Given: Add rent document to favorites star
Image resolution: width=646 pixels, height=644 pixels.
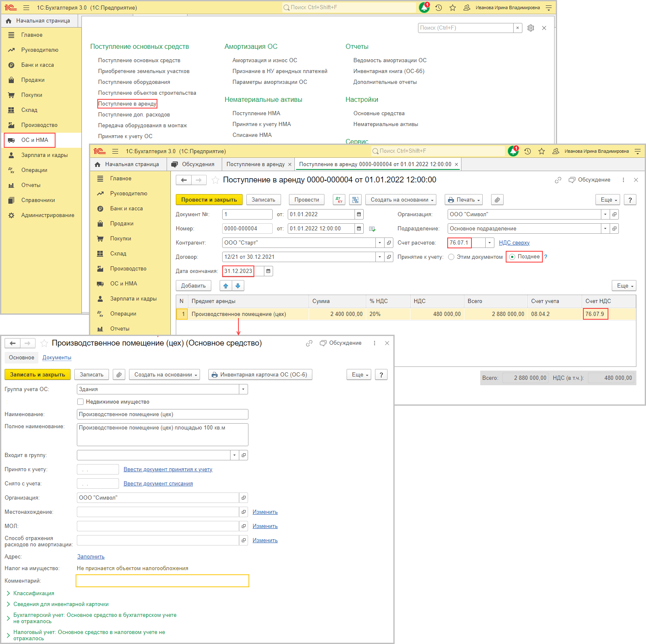Looking at the screenshot, I should pyautogui.click(x=215, y=180).
